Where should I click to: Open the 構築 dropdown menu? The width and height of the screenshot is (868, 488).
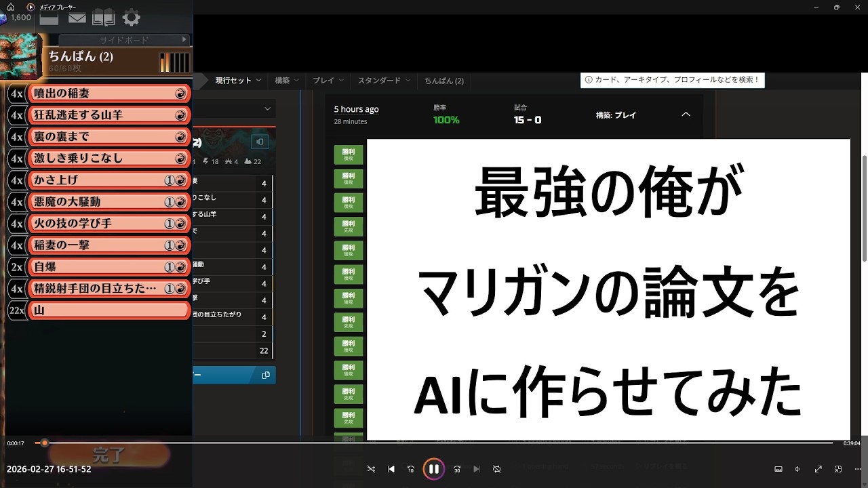(x=287, y=80)
